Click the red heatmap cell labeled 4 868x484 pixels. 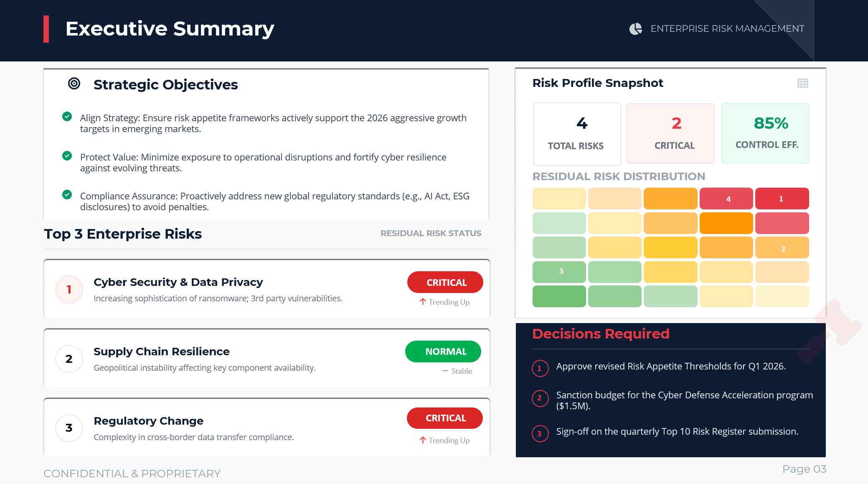pos(726,199)
